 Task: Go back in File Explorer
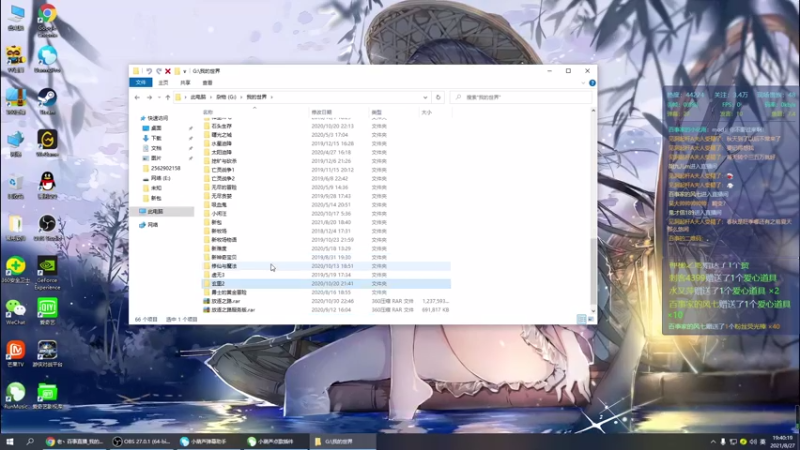click(x=137, y=97)
